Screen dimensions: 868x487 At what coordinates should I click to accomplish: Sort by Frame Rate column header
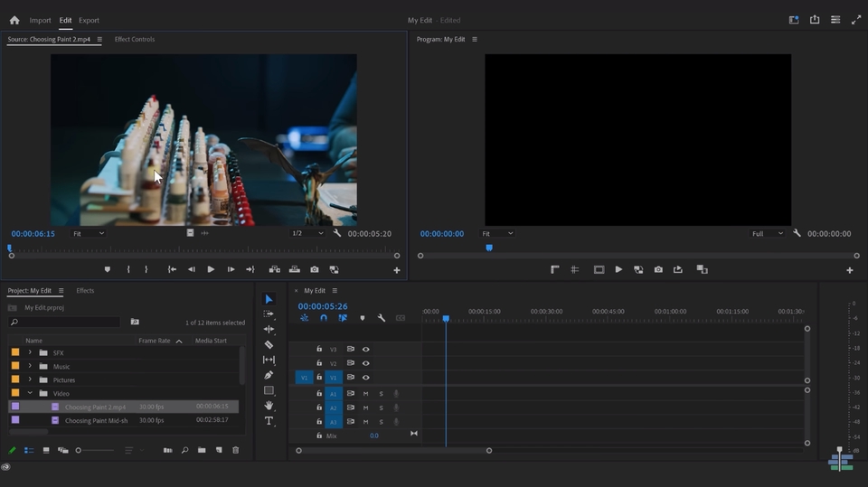(155, 341)
